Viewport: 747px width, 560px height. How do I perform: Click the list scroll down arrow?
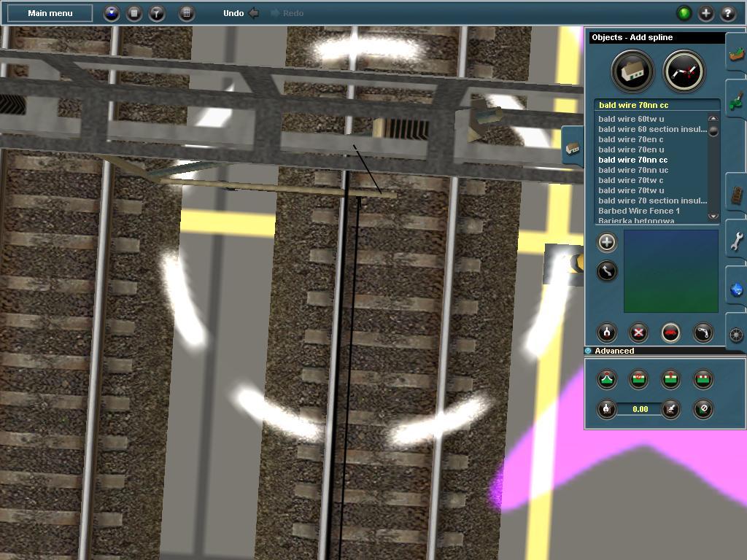point(713,216)
